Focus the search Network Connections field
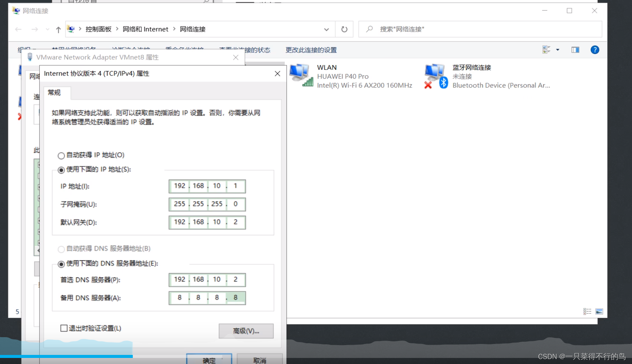 coord(480,29)
